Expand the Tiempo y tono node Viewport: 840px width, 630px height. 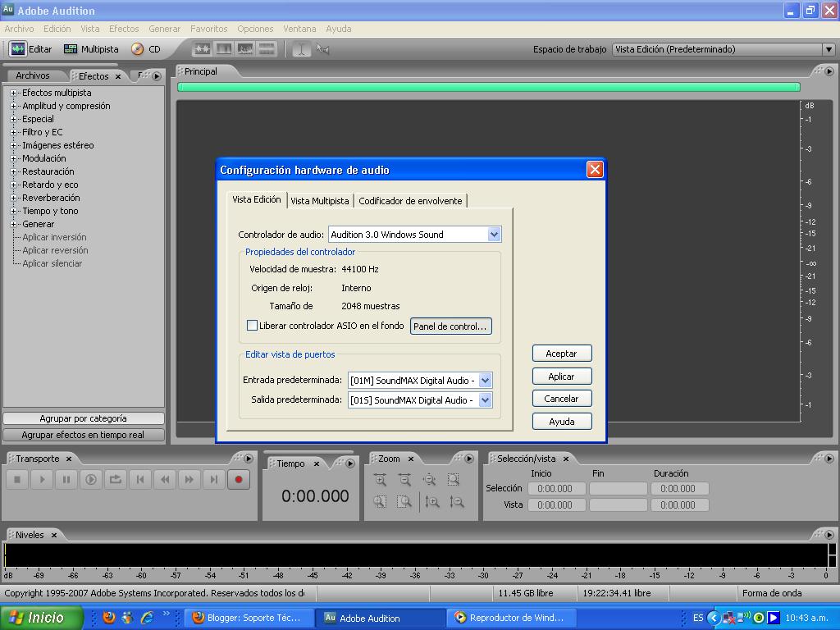point(13,211)
